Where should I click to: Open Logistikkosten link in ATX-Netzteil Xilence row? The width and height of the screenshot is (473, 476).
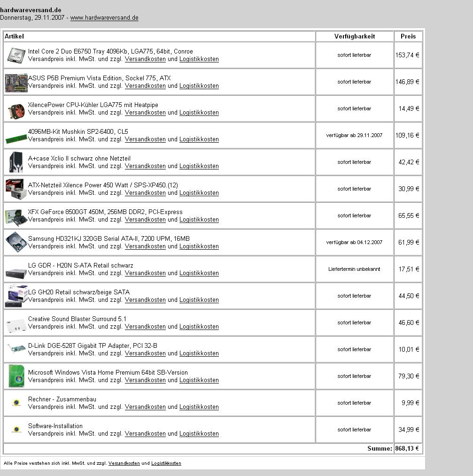click(x=199, y=193)
